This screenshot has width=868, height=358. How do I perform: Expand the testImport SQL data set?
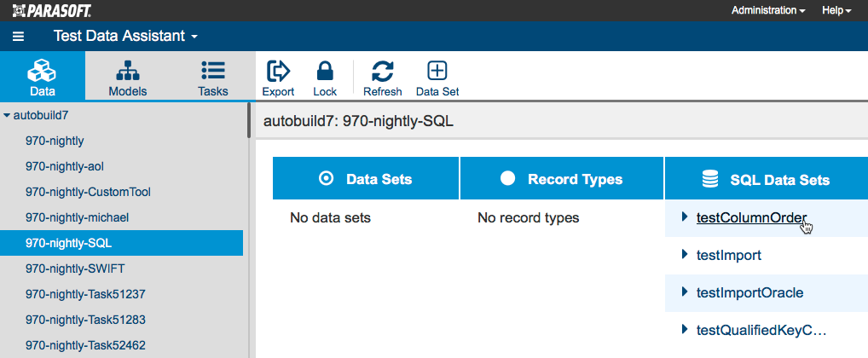pos(686,254)
